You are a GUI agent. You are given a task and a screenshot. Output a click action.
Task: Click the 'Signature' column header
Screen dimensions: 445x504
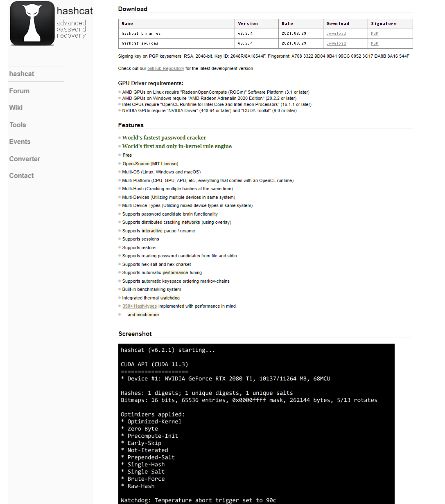(390, 24)
